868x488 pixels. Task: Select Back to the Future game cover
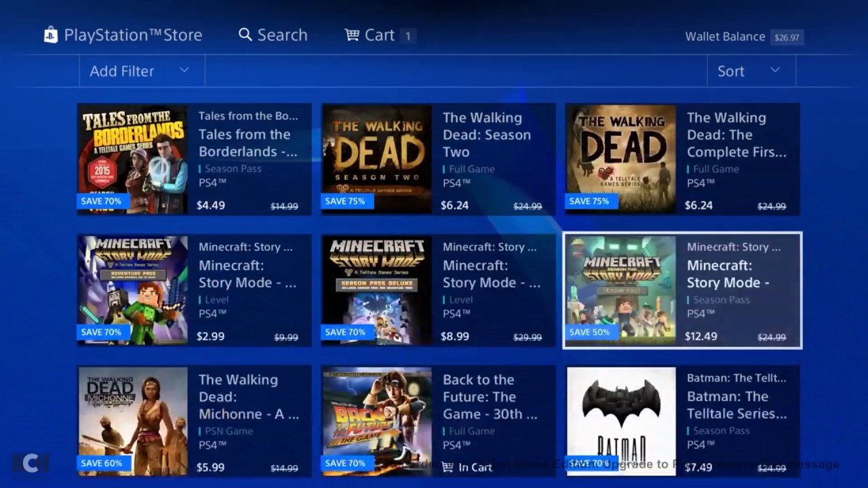pyautogui.click(x=377, y=421)
